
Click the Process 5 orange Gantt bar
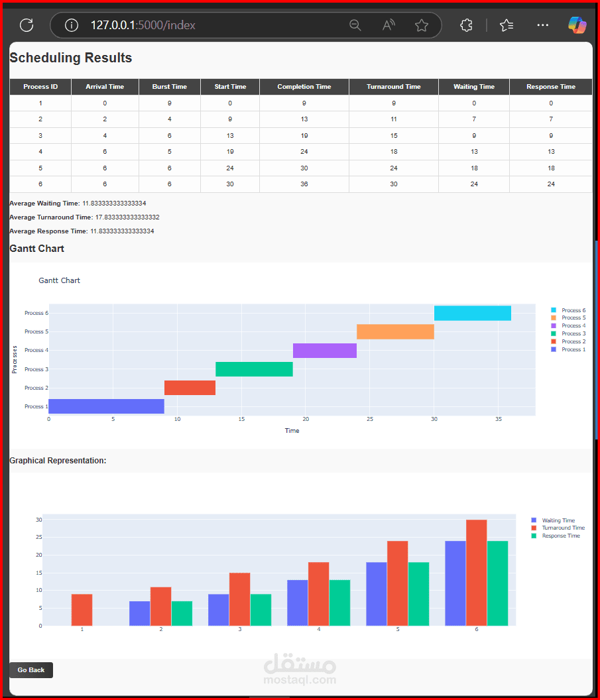pyautogui.click(x=395, y=331)
